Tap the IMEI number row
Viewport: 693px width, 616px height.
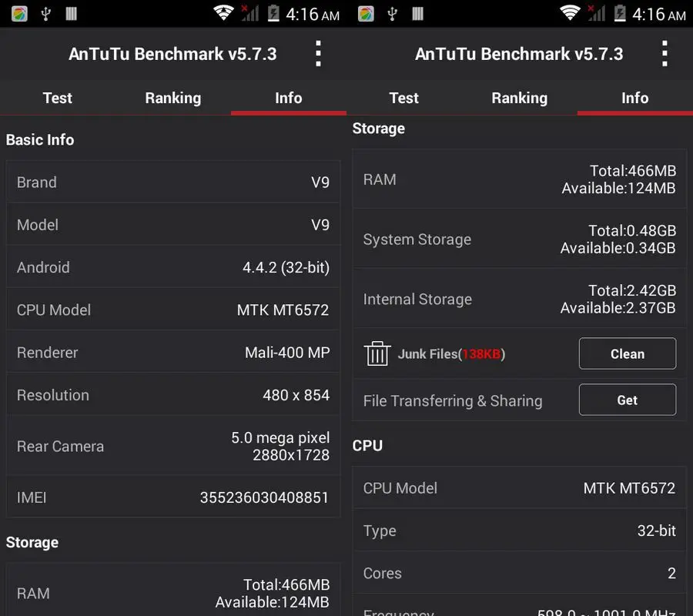[173, 497]
